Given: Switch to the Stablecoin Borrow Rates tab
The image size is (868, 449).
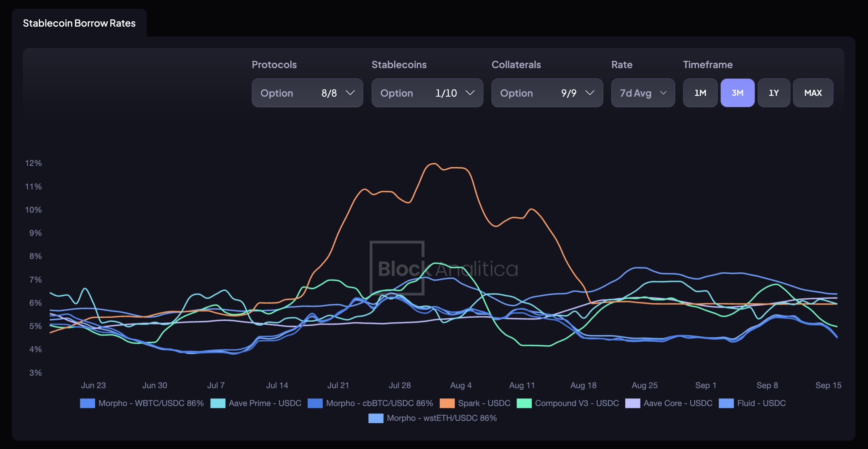Looking at the screenshot, I should pyautogui.click(x=79, y=23).
